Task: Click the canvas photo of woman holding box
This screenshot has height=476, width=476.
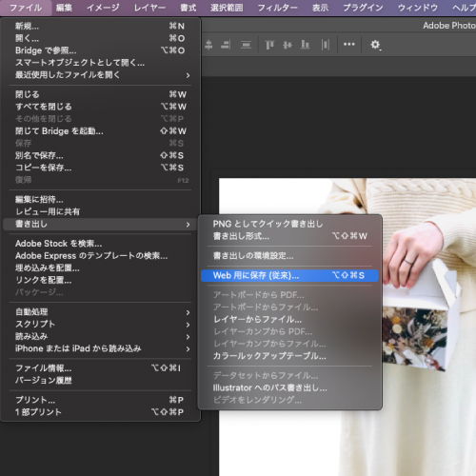Action: tap(428, 327)
